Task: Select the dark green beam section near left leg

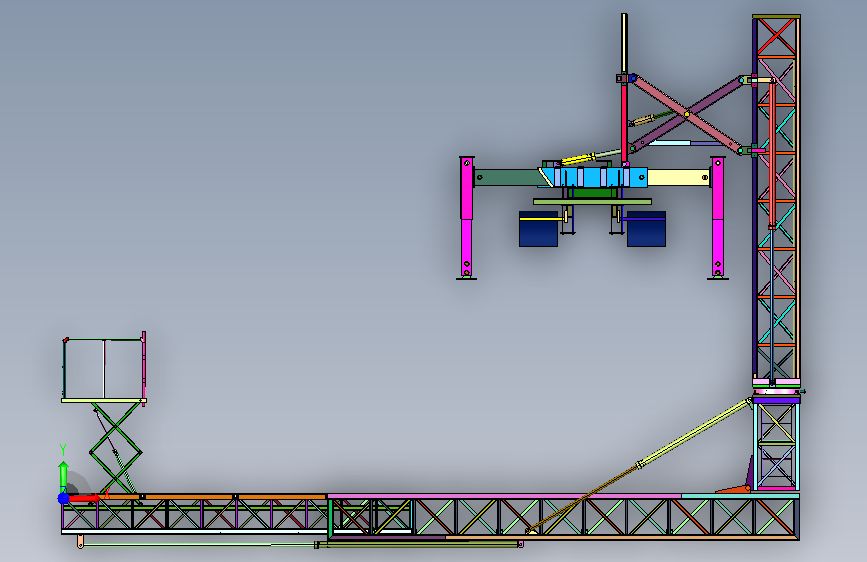Action: (508, 178)
